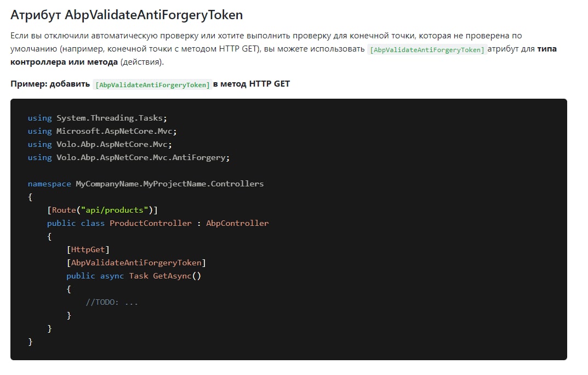Click the "api/products" string literal

coord(123,210)
